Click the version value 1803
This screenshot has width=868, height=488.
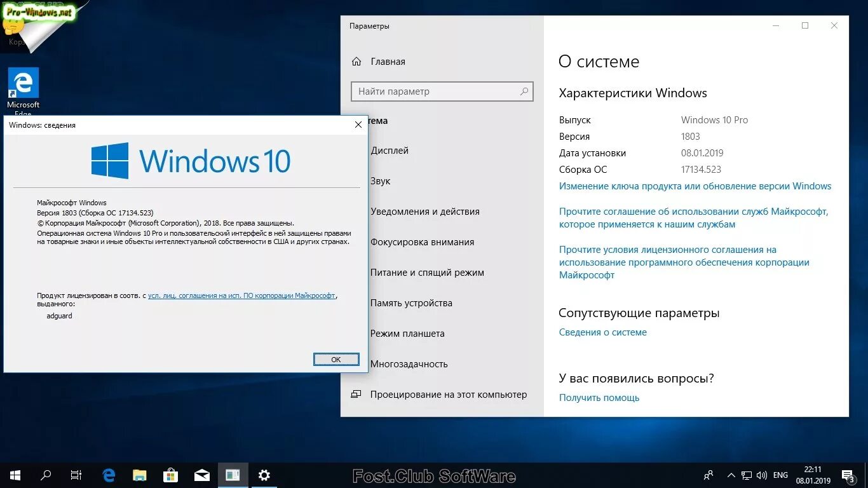[x=691, y=137]
